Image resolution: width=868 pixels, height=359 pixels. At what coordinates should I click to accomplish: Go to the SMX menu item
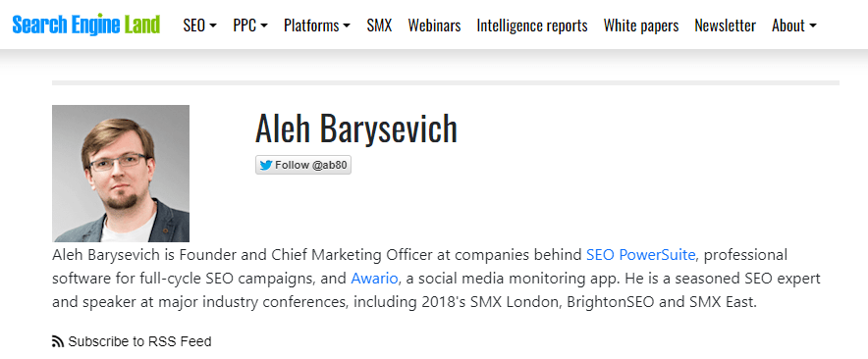(379, 26)
